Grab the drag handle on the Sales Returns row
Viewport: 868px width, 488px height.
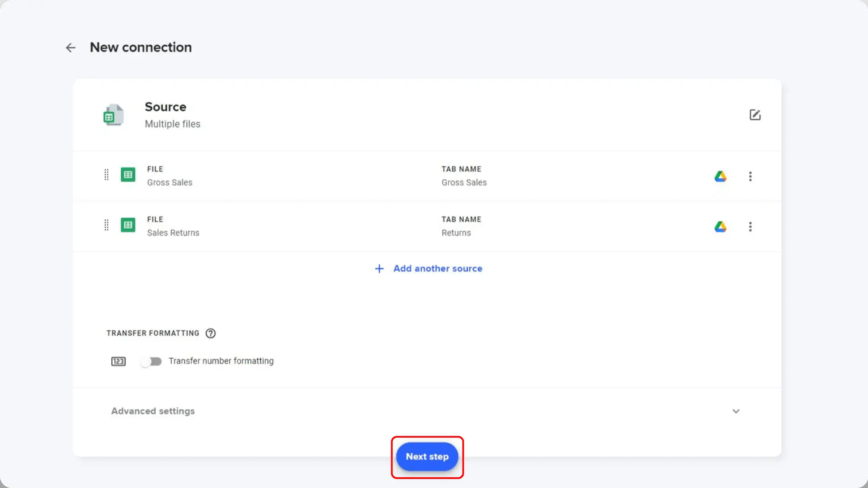pyautogui.click(x=107, y=225)
